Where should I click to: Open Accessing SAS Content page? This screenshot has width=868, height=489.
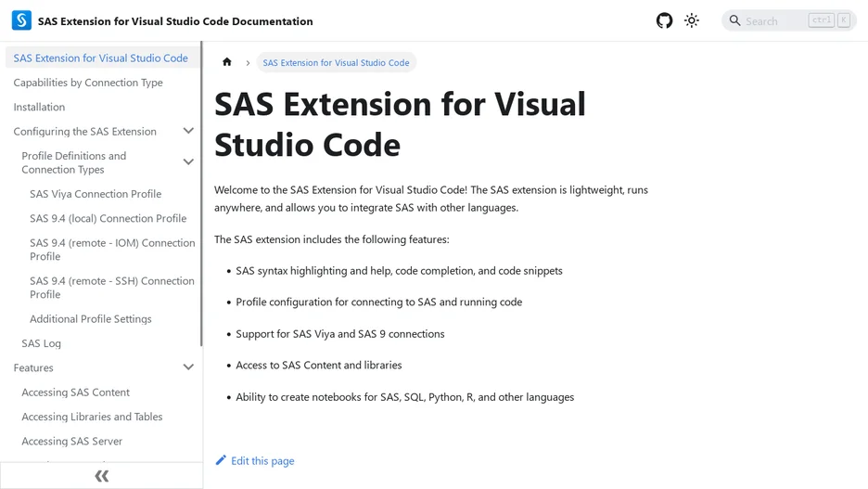click(x=76, y=392)
